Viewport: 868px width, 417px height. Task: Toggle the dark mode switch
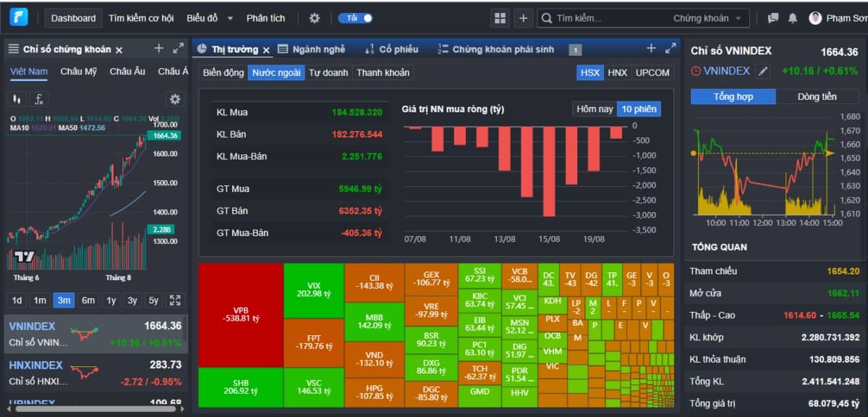click(x=359, y=18)
